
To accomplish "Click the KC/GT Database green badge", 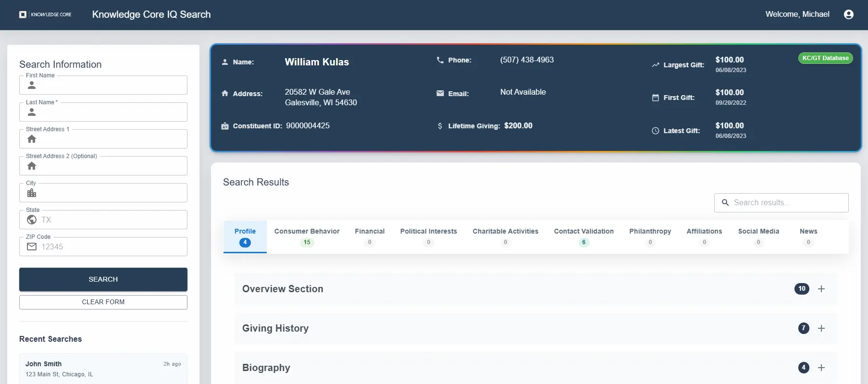I will coord(825,58).
